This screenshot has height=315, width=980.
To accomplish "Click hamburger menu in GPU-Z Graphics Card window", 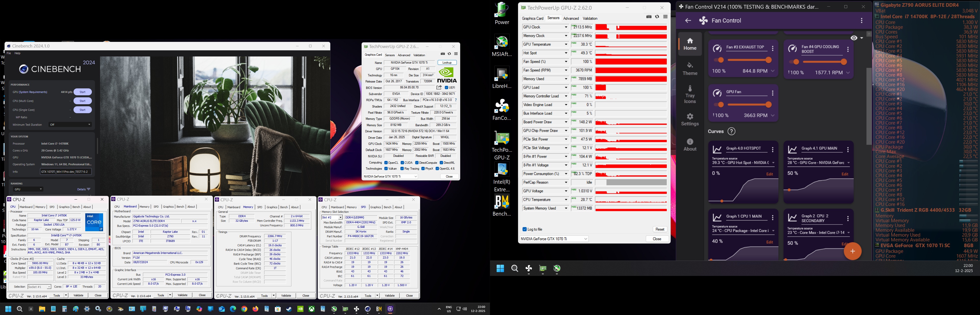I will coord(456,54).
